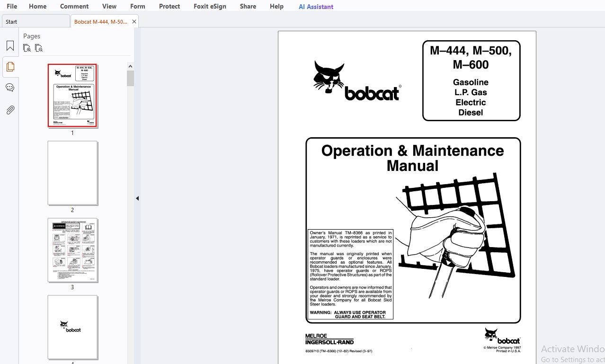Screen dimensions: 605x364
Task: Open the Help ribbon tab
Action: [x=276, y=6]
